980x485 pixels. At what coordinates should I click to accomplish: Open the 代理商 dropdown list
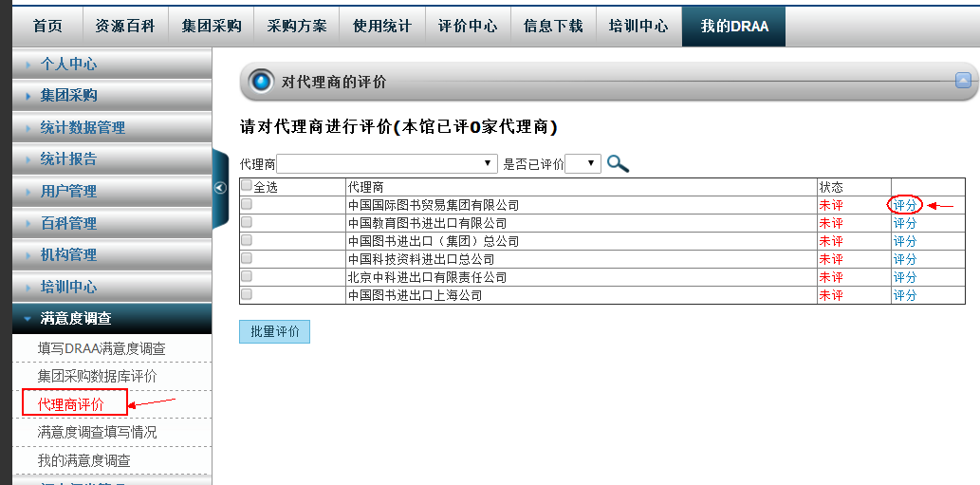[387, 163]
